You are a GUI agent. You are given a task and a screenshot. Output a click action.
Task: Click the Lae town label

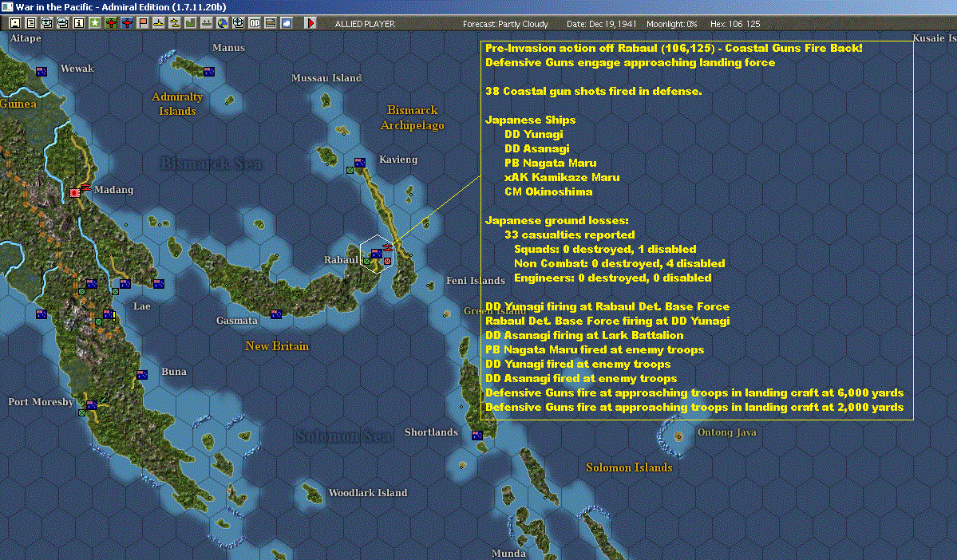click(x=141, y=306)
